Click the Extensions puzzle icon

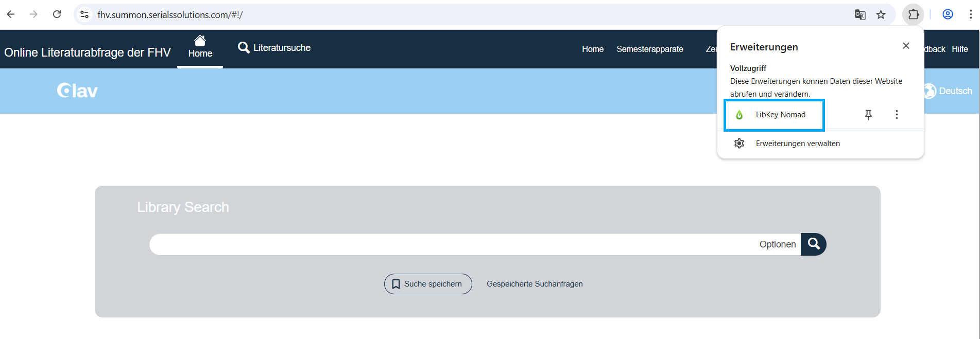pyautogui.click(x=913, y=14)
